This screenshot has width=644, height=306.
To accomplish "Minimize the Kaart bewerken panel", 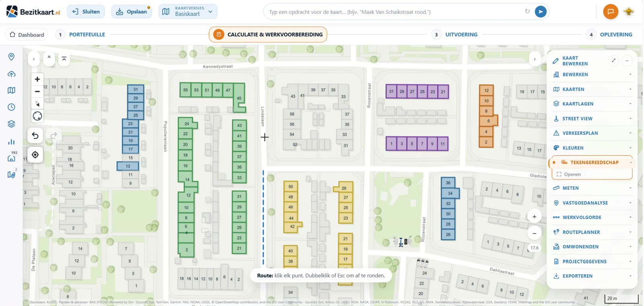I will tap(627, 60).
